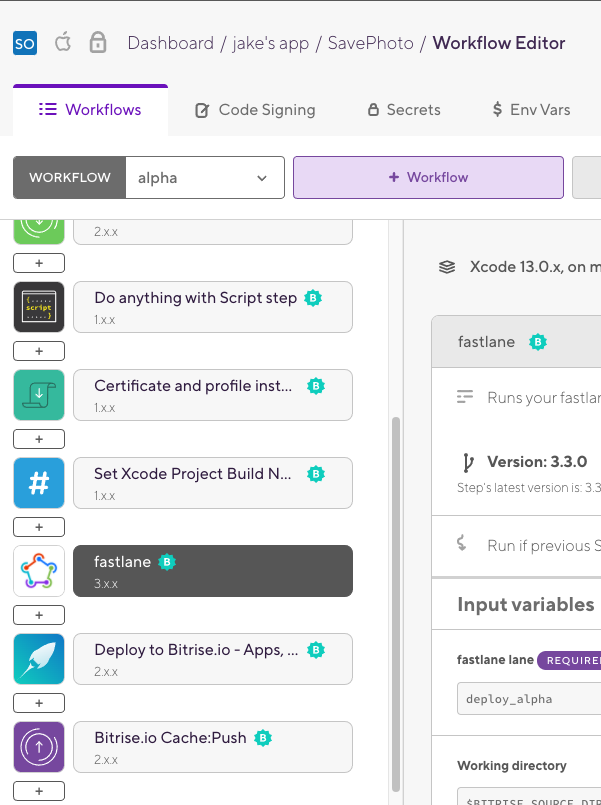Image resolution: width=601 pixels, height=805 pixels.
Task: Click verified badge in fastlane detail header
Action: click(538, 342)
